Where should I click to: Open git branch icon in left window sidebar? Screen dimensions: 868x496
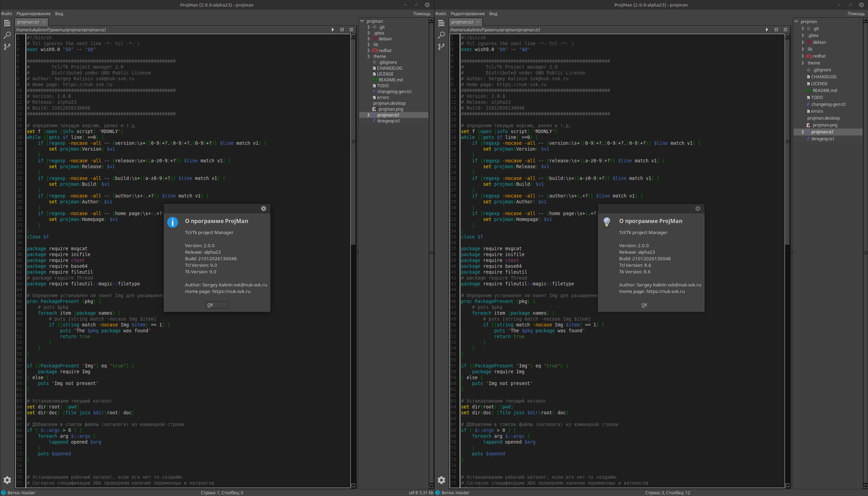pyautogui.click(x=7, y=47)
